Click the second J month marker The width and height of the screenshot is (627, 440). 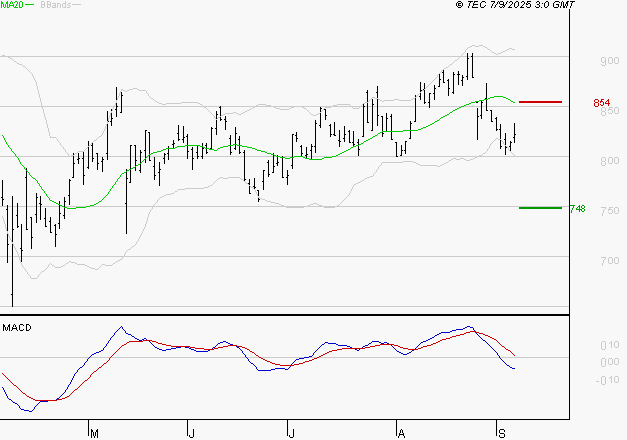click(292, 433)
